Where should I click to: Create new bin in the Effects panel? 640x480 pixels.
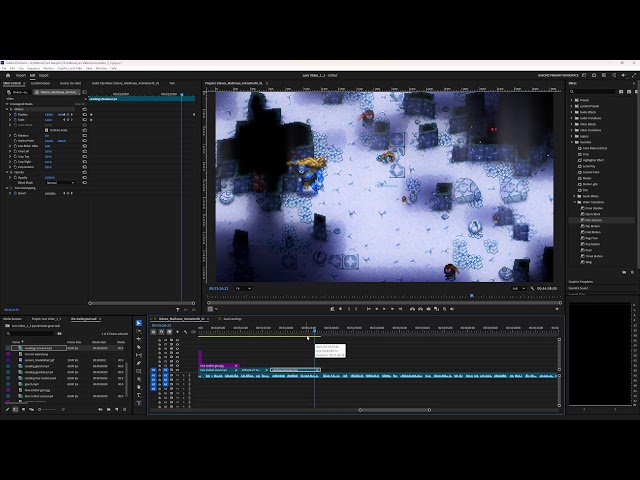[x=624, y=272]
